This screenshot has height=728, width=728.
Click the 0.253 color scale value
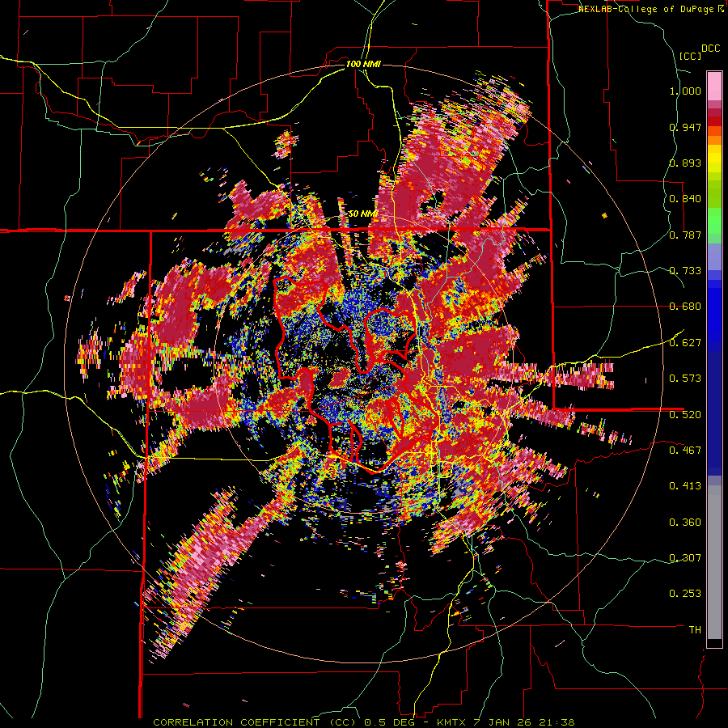[685, 594]
